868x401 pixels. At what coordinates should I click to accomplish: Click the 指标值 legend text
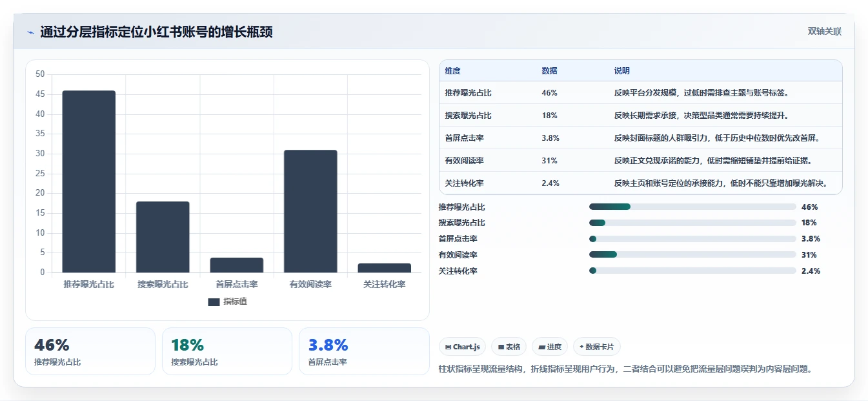point(235,302)
